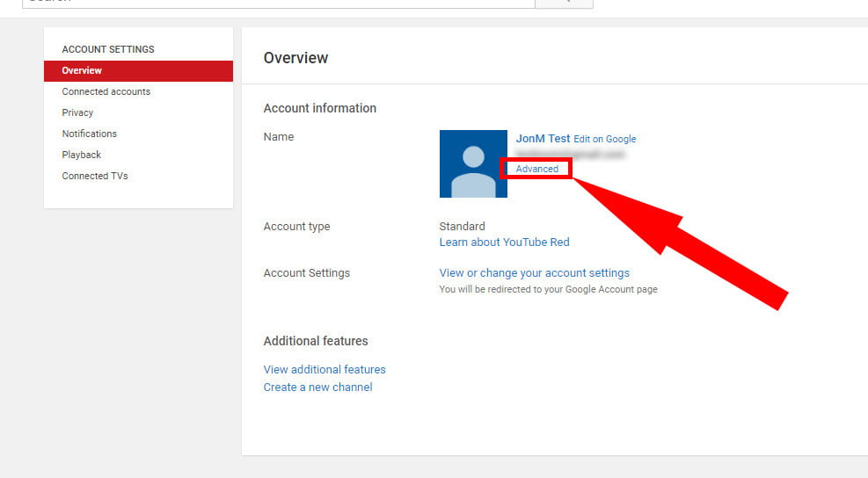Click the Advanced link under name
868x478 pixels.
click(537, 169)
